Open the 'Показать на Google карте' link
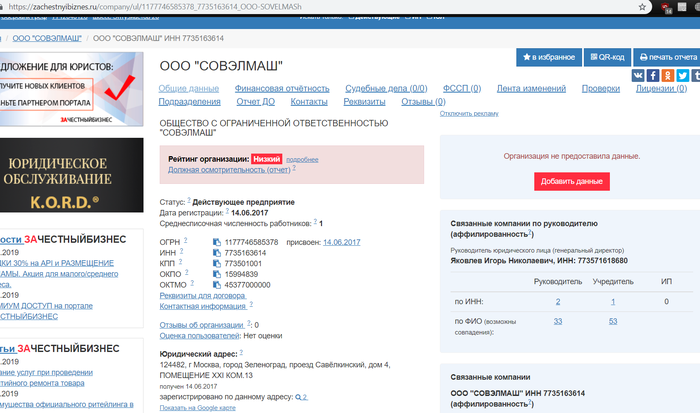Viewport: 700px width, 413px height. point(196,408)
